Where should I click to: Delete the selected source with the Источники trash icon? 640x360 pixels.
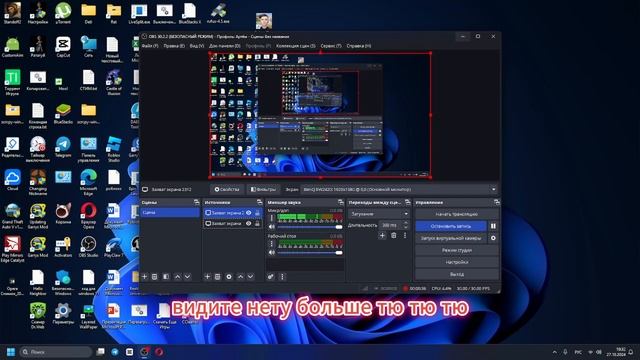tap(218, 276)
